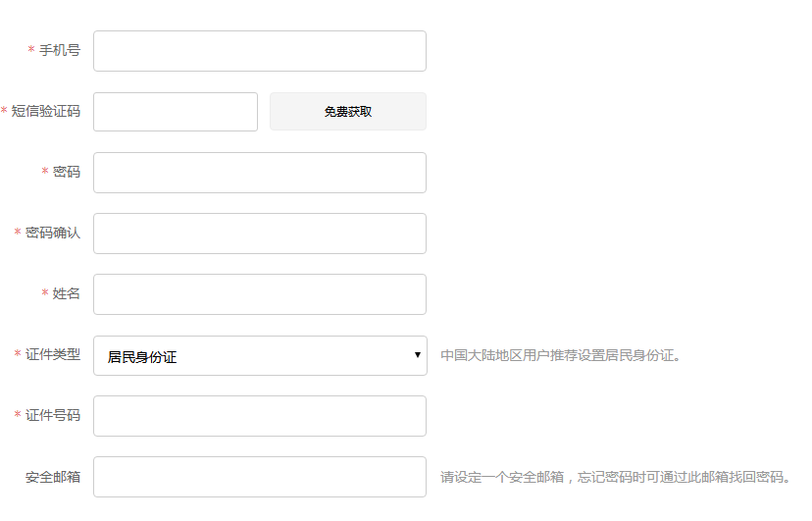Viewport: 812px width, 521px height.
Task: Click the 安全邮箱 security email input
Action: [x=260, y=477]
